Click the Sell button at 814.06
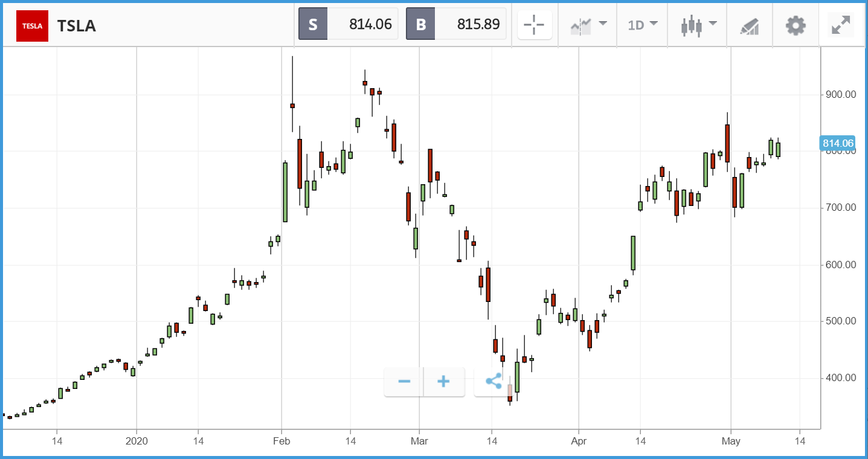This screenshot has height=459, width=868. (349, 24)
